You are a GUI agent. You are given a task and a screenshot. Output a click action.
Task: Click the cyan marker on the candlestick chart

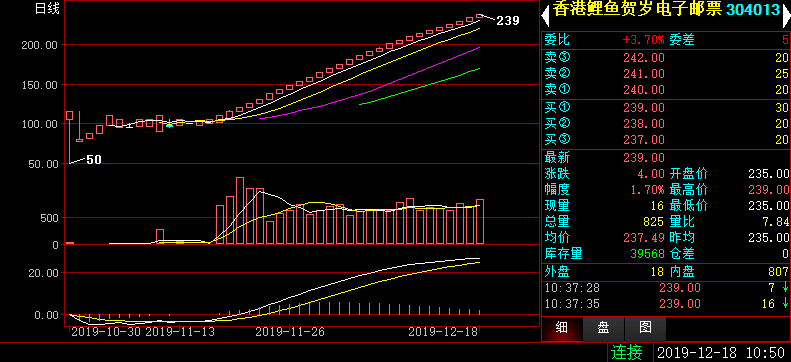point(170,124)
